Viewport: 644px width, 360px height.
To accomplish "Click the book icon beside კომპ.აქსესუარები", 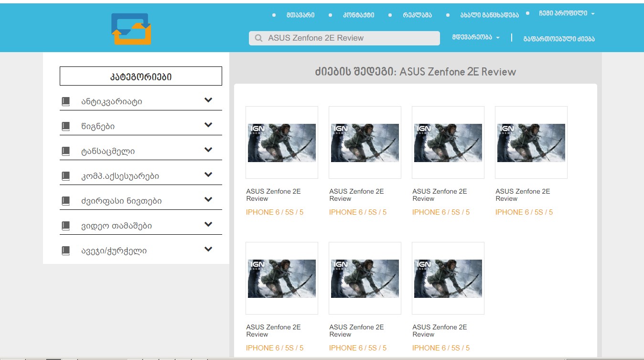I will pos(66,176).
